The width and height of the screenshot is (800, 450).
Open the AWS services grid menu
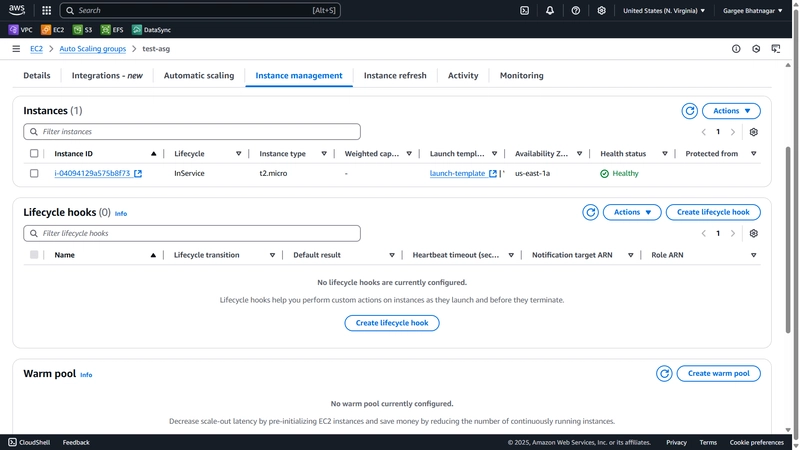tap(46, 10)
